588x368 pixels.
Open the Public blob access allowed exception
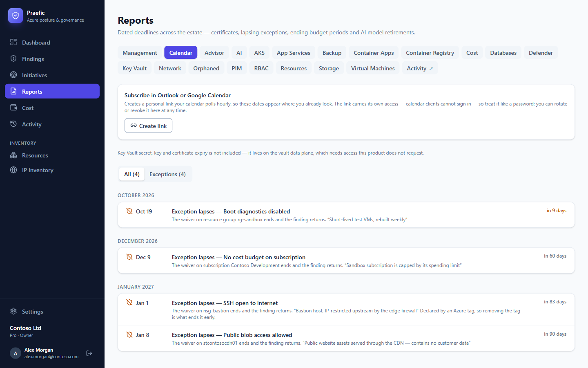click(x=346, y=338)
